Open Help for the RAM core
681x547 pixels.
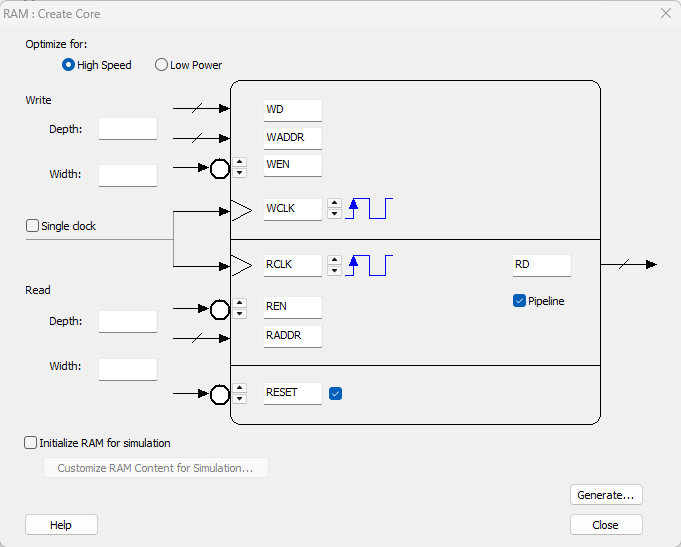pyautogui.click(x=61, y=525)
